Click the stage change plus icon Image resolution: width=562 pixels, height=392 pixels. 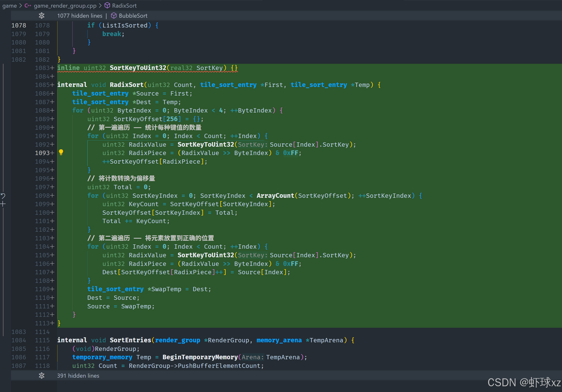coord(3,204)
